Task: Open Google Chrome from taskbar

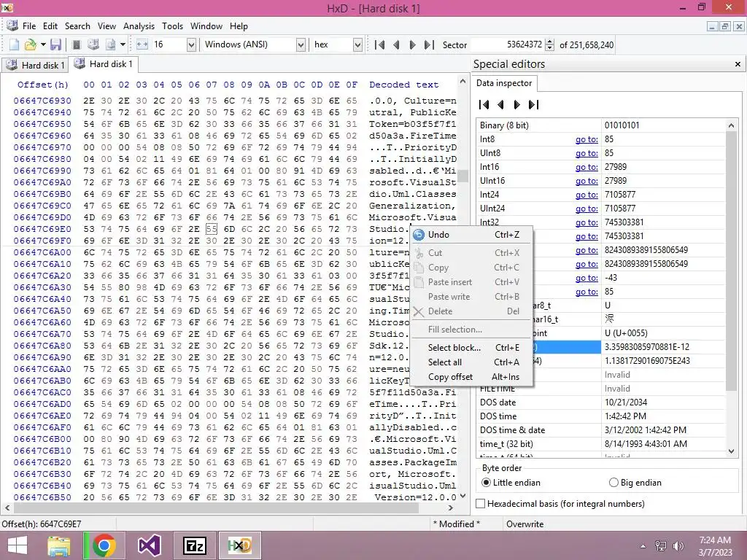Action: 104,545
